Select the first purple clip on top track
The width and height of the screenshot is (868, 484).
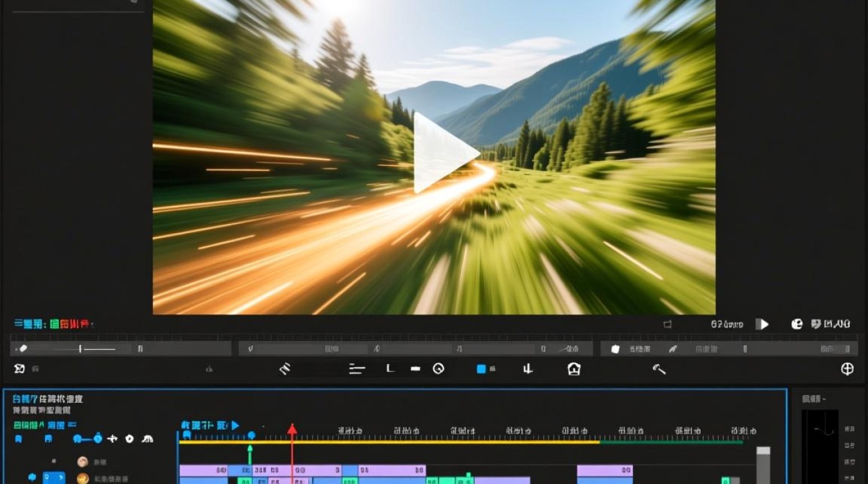point(203,470)
